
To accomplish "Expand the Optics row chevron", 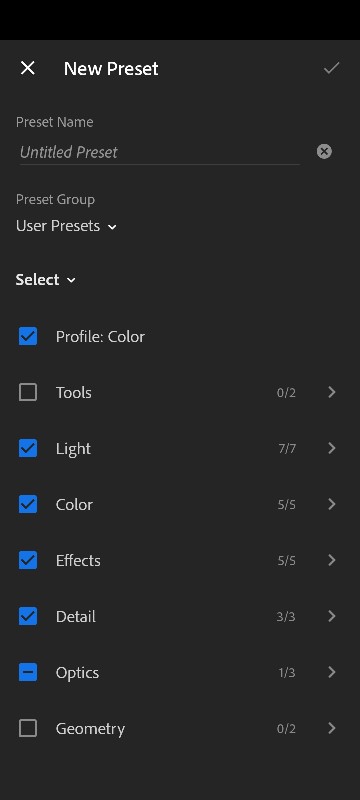I will [x=332, y=672].
